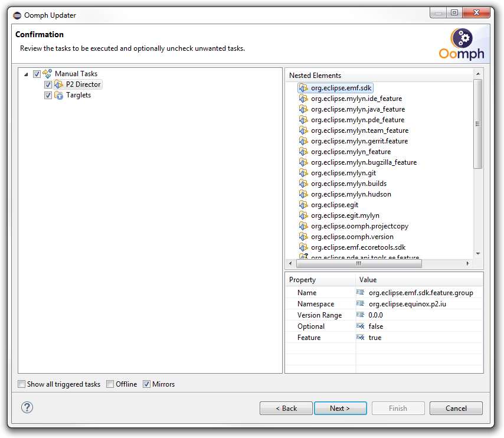Click the Manual Tasks gear icon
Image resolution: width=504 pixels, height=438 pixels.
pos(47,74)
